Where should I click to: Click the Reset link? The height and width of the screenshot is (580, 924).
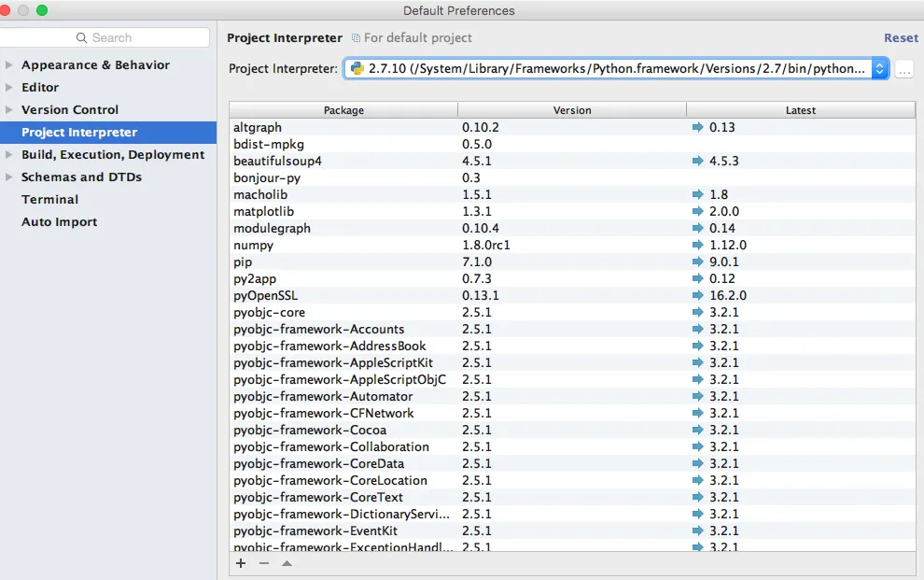[901, 38]
